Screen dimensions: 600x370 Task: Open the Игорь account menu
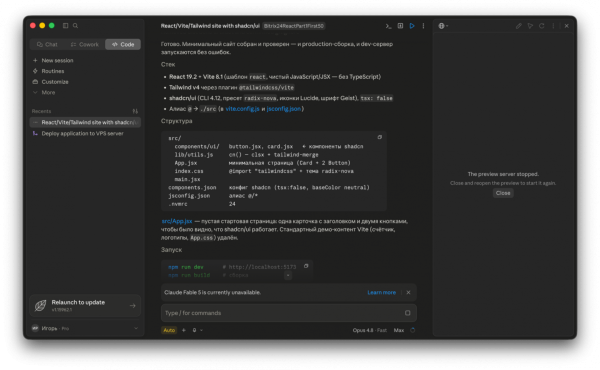85,328
